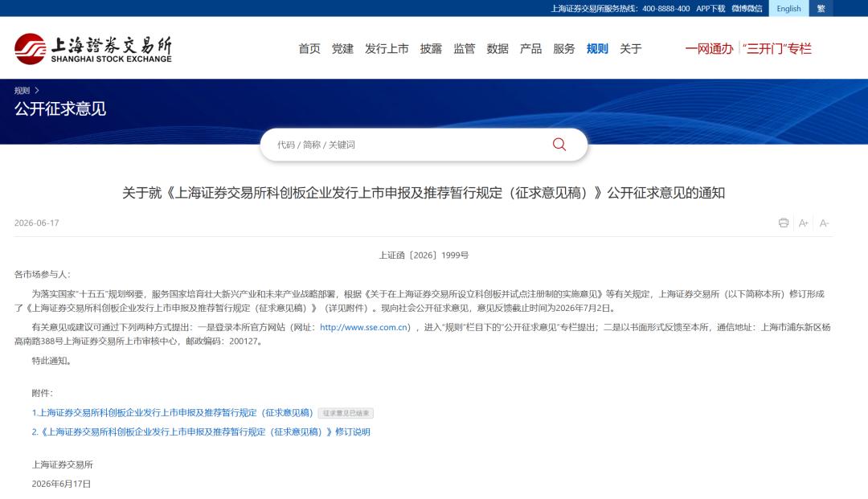Click document number 上证函〔2026〕1999号

click(x=424, y=255)
